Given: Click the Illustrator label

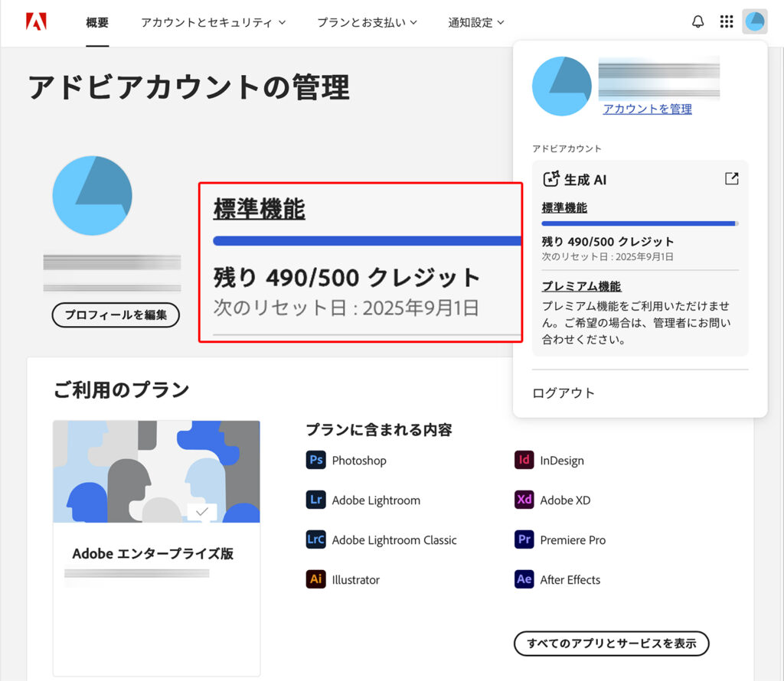Looking at the screenshot, I should click(355, 579).
